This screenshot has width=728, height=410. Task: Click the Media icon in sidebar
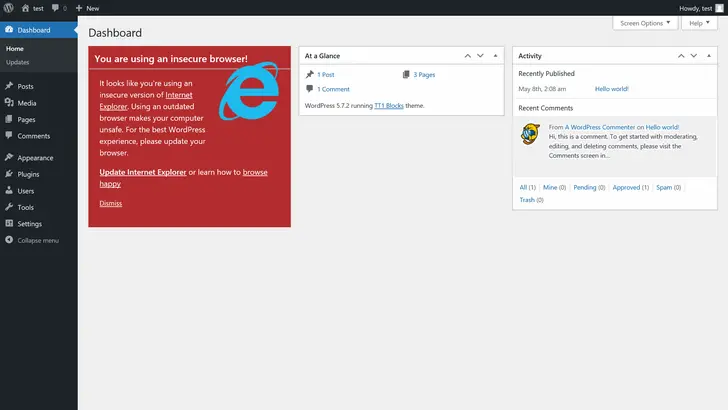[9, 103]
